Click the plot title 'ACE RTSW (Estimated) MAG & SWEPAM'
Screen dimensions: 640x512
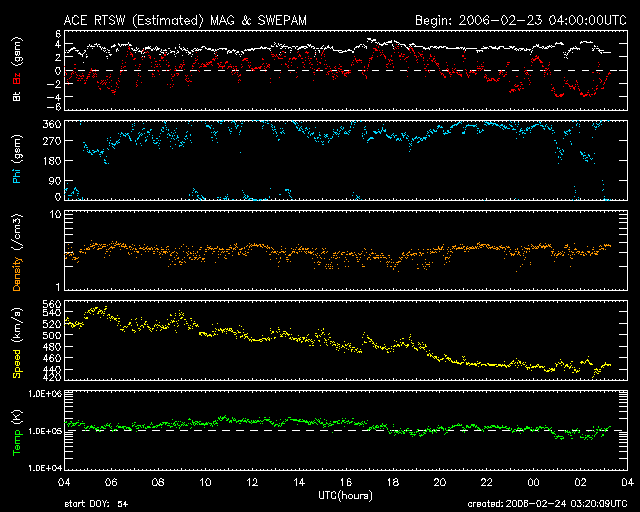pos(185,20)
